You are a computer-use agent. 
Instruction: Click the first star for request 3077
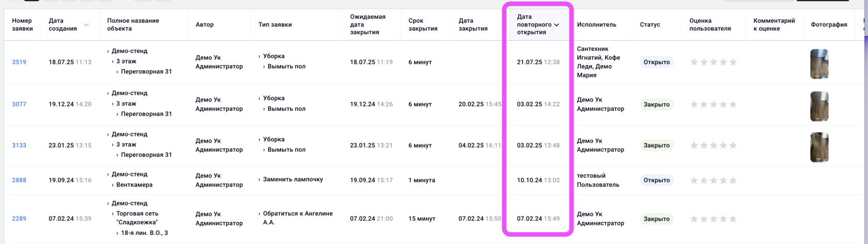coord(694,105)
